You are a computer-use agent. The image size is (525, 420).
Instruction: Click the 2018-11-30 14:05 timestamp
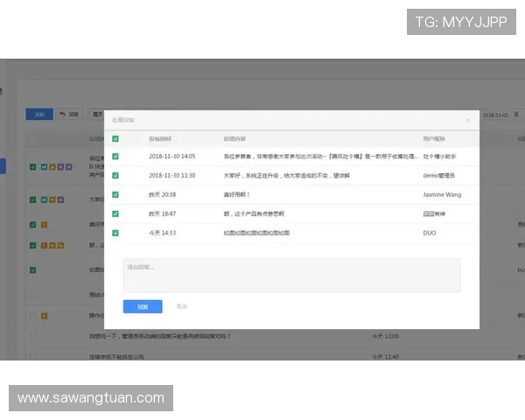click(172, 157)
